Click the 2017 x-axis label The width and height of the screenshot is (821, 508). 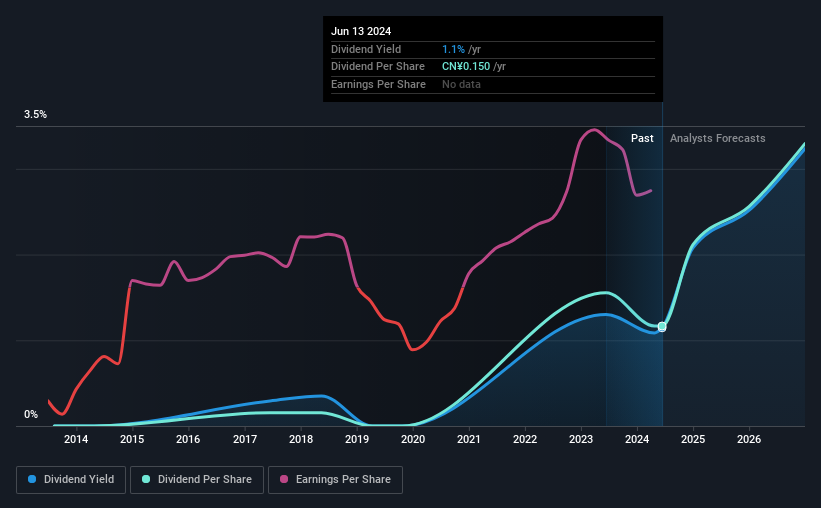pyautogui.click(x=245, y=439)
